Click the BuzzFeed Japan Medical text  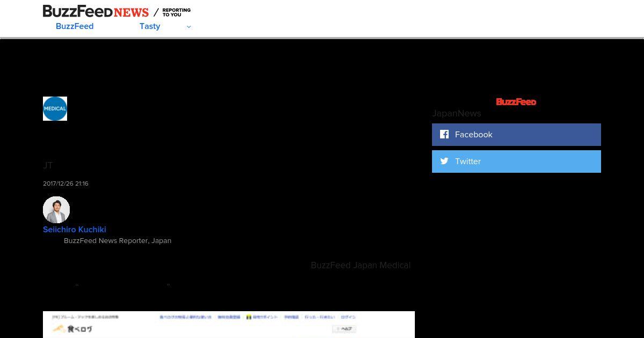[361, 266]
